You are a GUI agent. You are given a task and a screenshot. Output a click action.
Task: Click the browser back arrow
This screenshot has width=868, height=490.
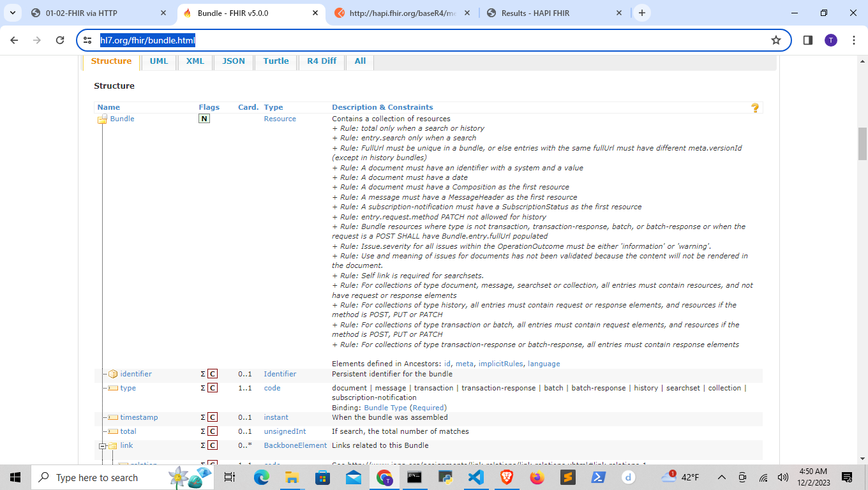[x=15, y=40]
